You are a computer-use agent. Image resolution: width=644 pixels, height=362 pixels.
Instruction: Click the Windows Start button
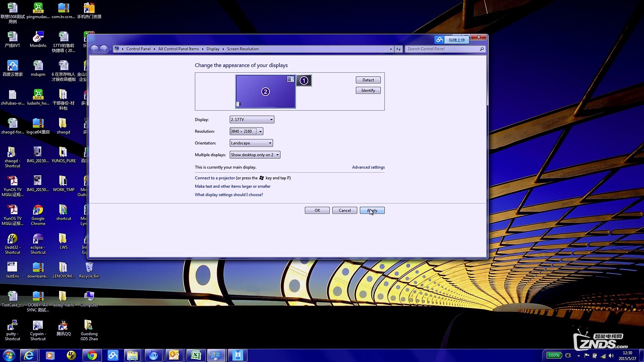pos(9,355)
